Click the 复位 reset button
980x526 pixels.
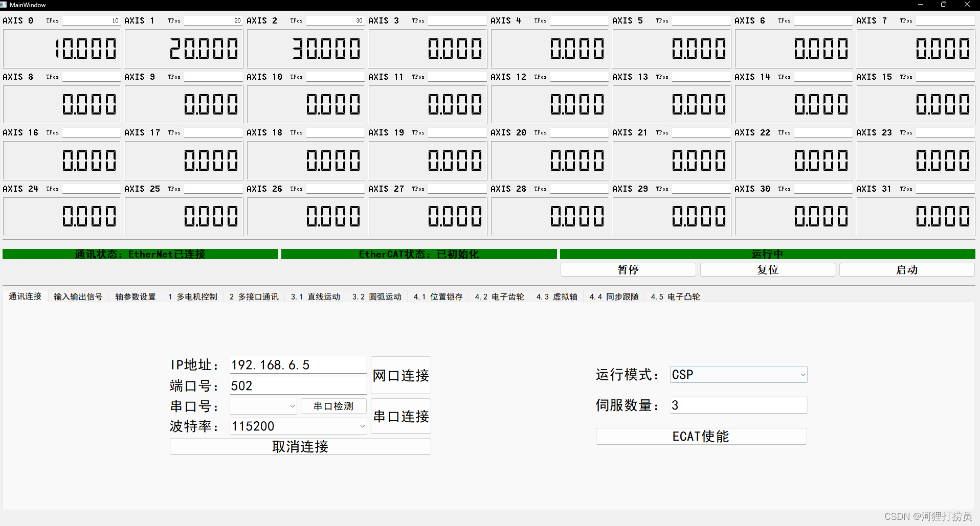coord(767,269)
